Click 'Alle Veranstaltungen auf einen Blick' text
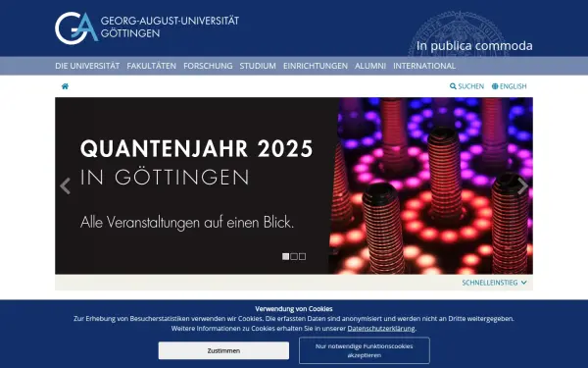This screenshot has width=588, height=368. pos(187,223)
